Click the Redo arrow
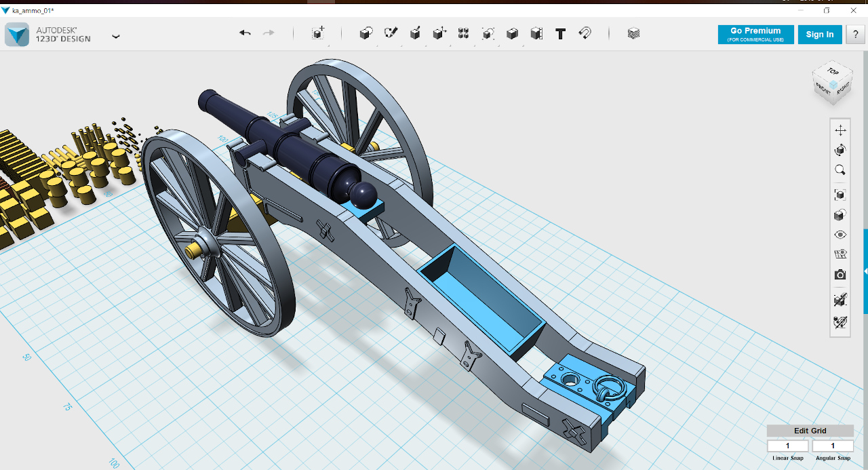The image size is (868, 470). pos(269,33)
